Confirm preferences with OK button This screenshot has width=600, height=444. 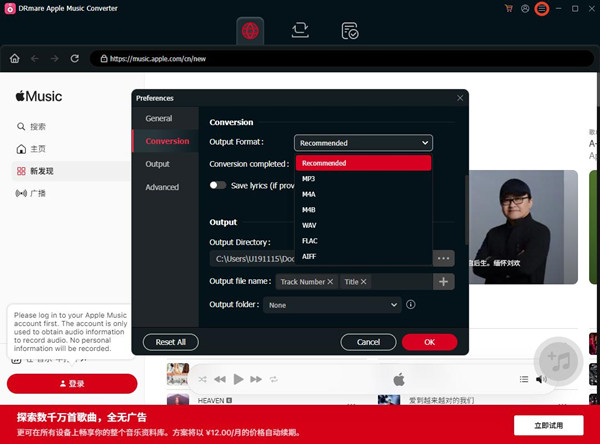[x=429, y=342]
